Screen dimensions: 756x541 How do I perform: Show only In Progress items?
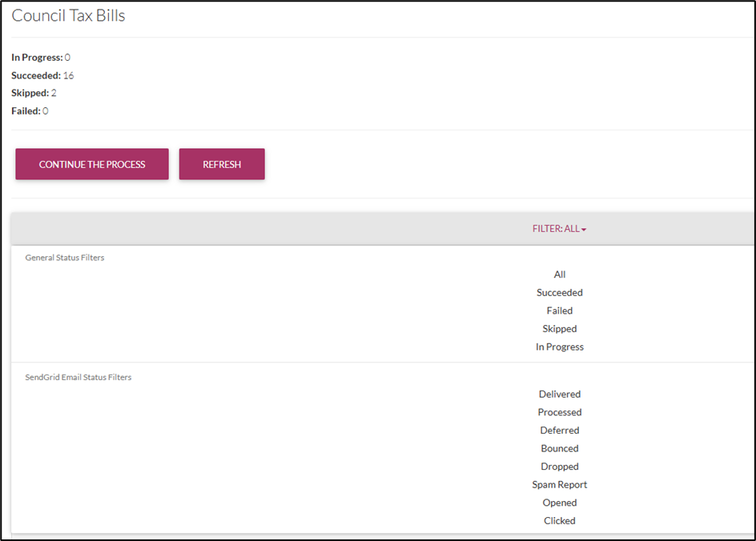[559, 347]
